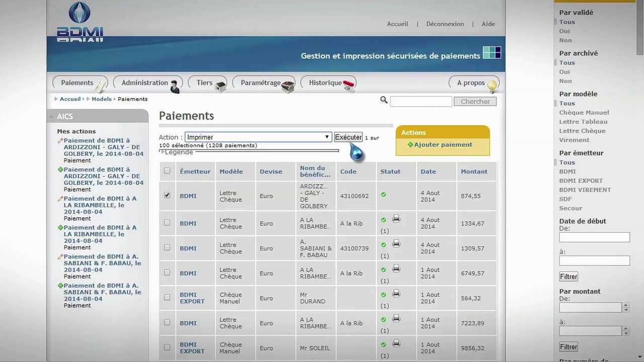644x362 pixels.
Task: Open the A propos tab
Action: point(474,83)
